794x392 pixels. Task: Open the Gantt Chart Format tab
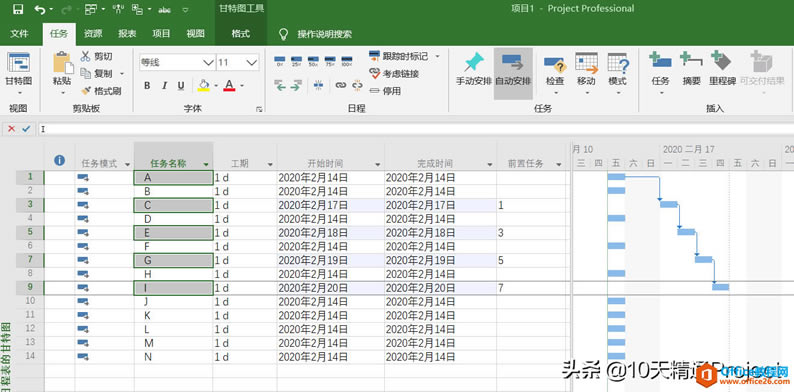241,34
